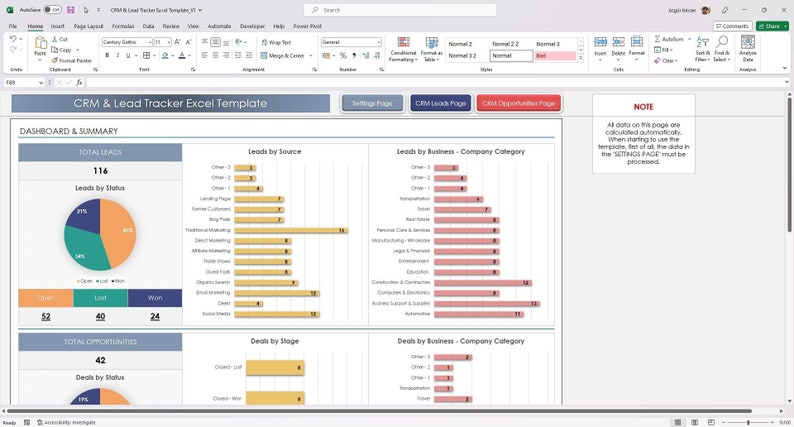
Task: Switch to the Page Layout tab
Action: [x=88, y=26]
